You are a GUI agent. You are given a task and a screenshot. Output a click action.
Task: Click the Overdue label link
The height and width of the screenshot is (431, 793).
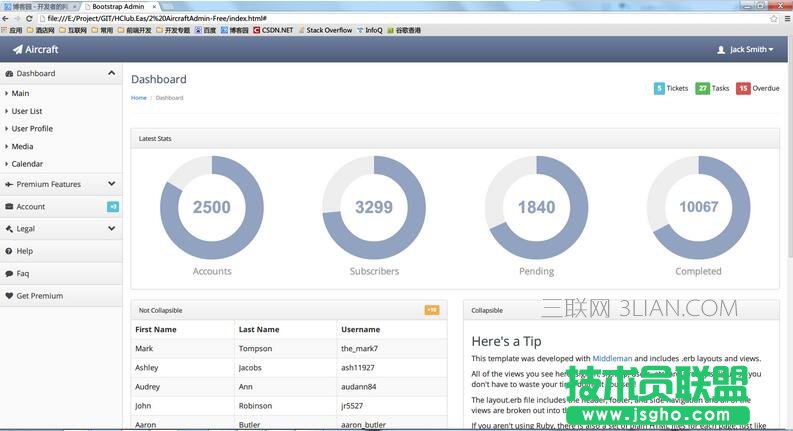coord(766,88)
